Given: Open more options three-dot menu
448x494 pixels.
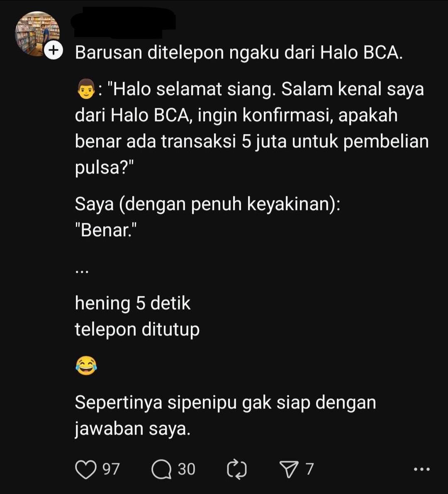Looking at the screenshot, I should pos(421,469).
